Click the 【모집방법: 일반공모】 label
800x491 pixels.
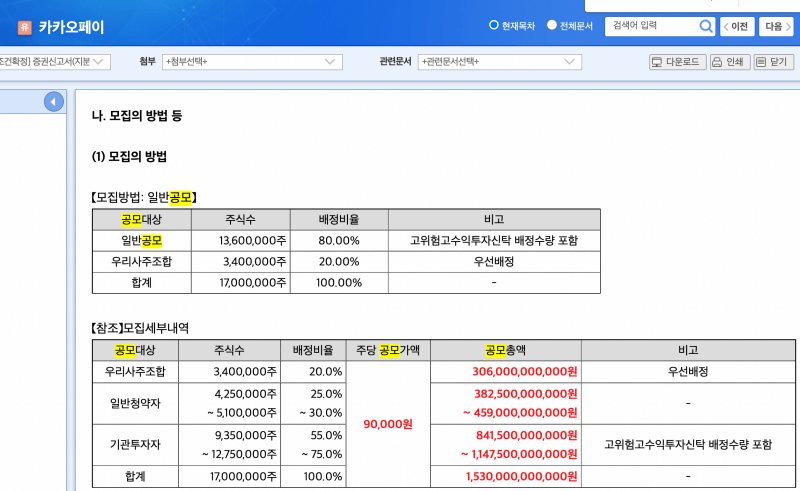tap(144, 198)
